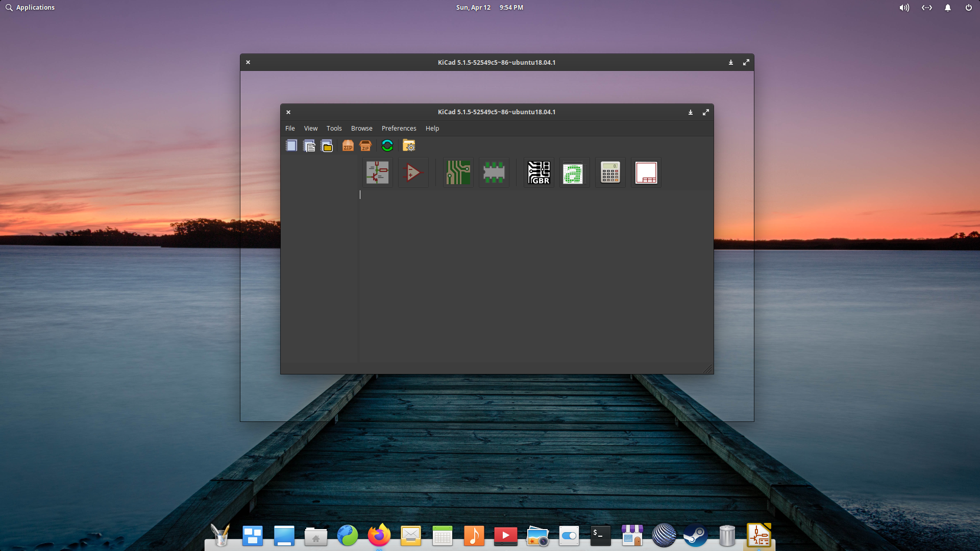The image size is (980, 551).
Task: Unarchive a zipped project
Action: [x=365, y=146]
